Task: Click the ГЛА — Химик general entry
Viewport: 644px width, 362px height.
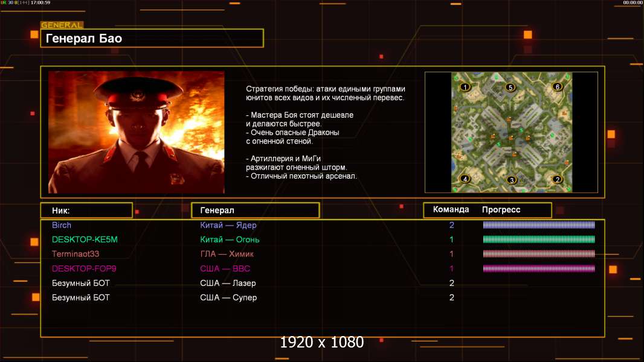Action: (227, 254)
